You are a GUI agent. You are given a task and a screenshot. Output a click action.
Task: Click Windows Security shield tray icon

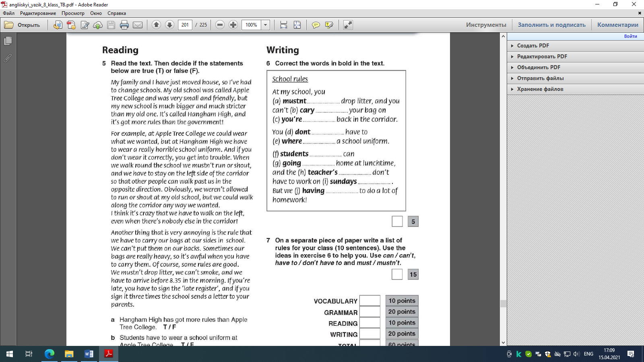coord(548,354)
